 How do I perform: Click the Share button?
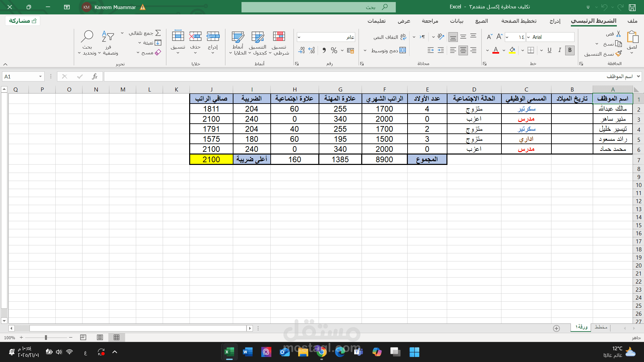pyautogui.click(x=23, y=21)
